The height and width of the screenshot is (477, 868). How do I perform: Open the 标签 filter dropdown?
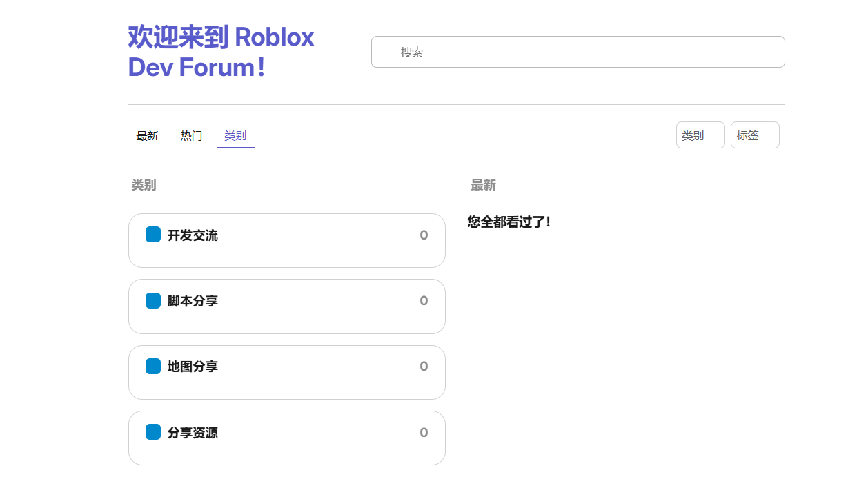[754, 135]
